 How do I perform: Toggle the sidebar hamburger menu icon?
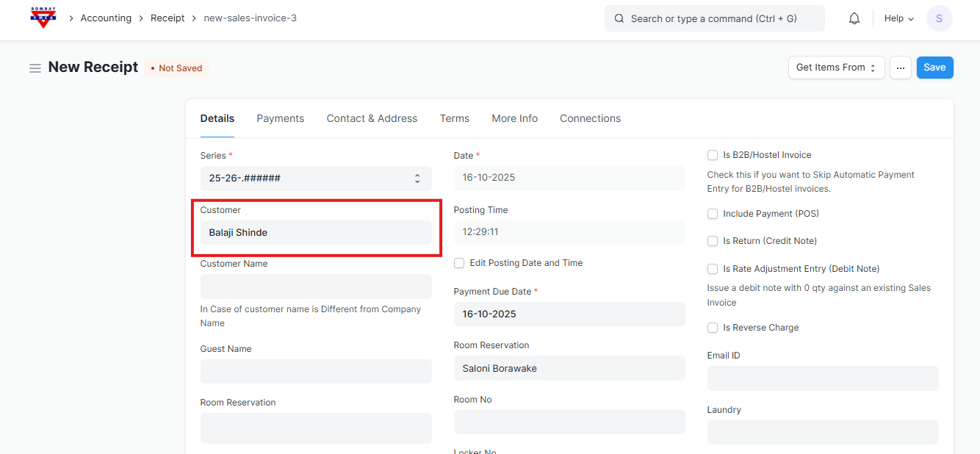tap(35, 68)
